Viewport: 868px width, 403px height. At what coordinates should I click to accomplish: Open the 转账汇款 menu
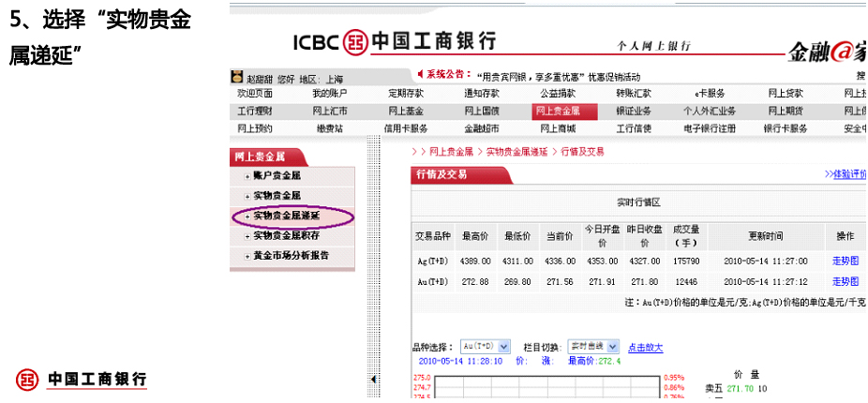[634, 94]
